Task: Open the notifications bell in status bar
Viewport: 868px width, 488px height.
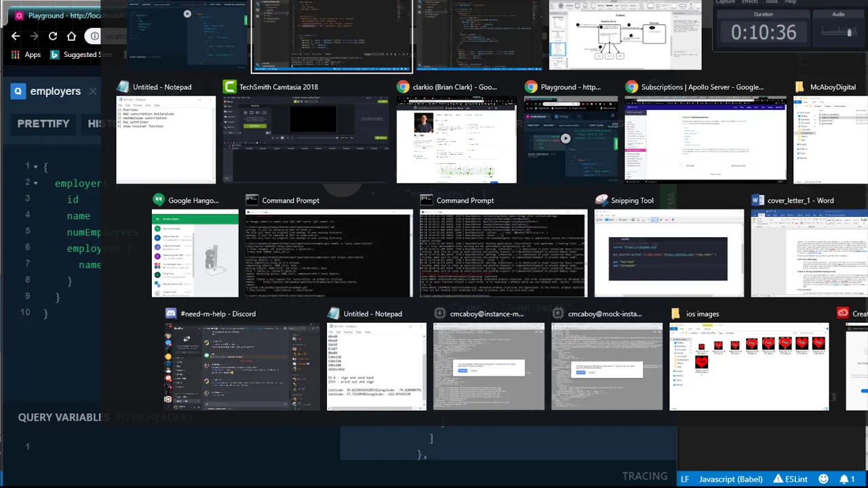Action: [847, 479]
